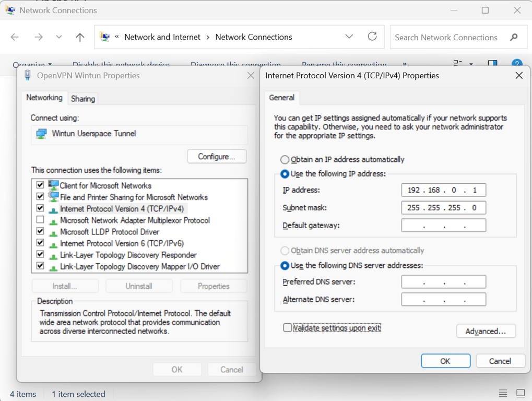Go back with the left arrow
This screenshot has width=532, height=401.
coord(15,37)
